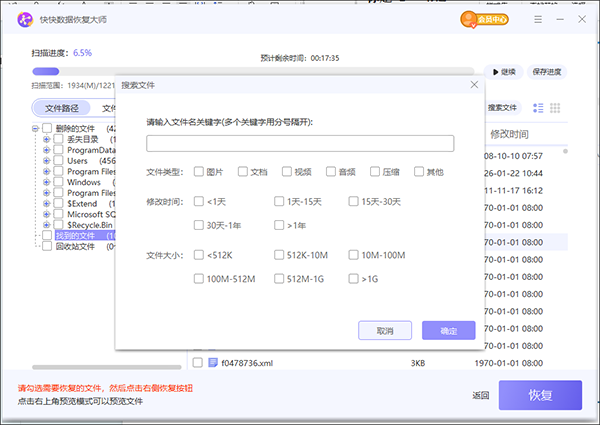Minimize the recovery app window
This screenshot has width=600, height=425.
pos(560,19)
